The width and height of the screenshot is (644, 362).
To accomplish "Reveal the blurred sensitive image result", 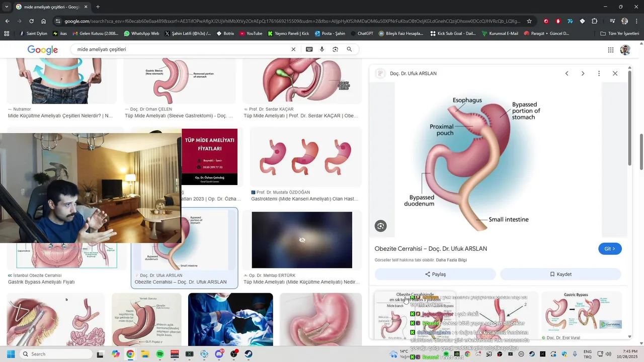I will (302, 240).
